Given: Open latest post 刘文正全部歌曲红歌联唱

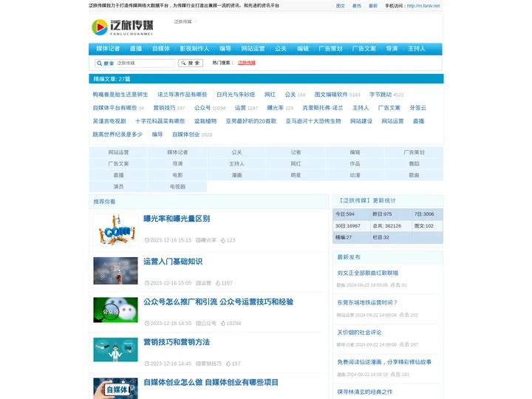Looking at the screenshot, I should [x=367, y=273].
